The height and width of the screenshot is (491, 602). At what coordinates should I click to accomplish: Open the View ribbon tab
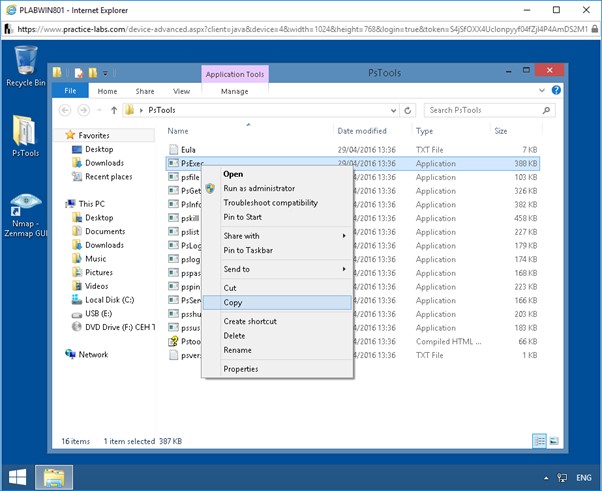[x=181, y=91]
